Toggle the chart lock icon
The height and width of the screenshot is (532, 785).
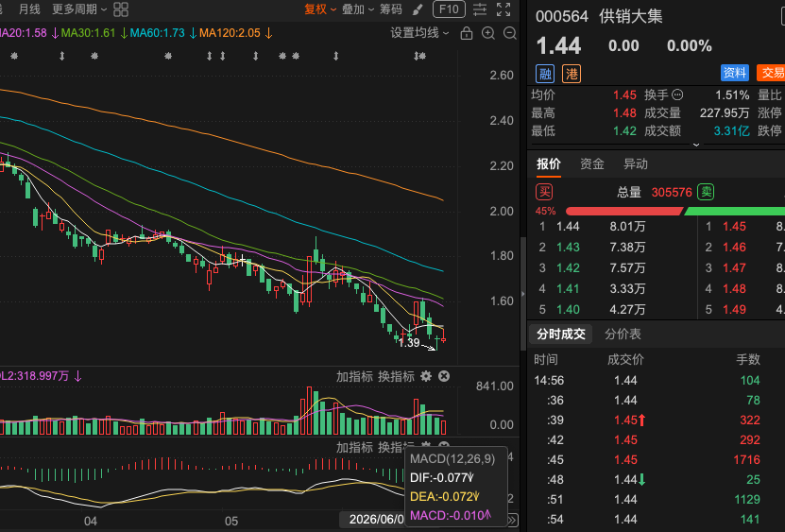tap(466, 34)
